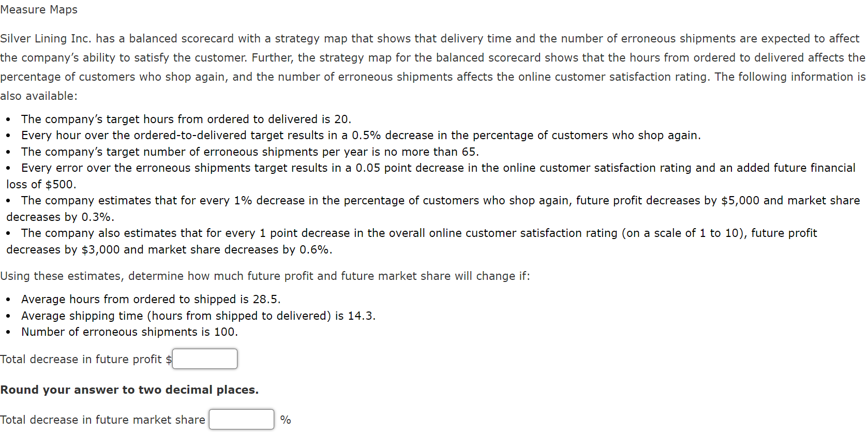Click the dollar sign before the profit box

click(169, 359)
